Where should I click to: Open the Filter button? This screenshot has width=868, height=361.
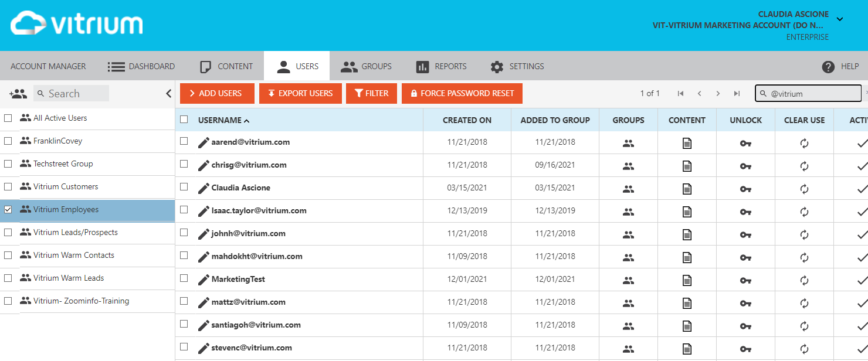[372, 94]
